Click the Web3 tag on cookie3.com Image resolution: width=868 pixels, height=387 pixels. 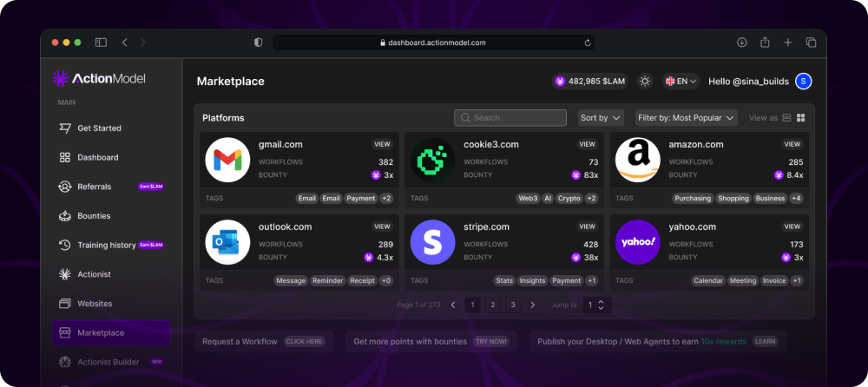(x=528, y=198)
